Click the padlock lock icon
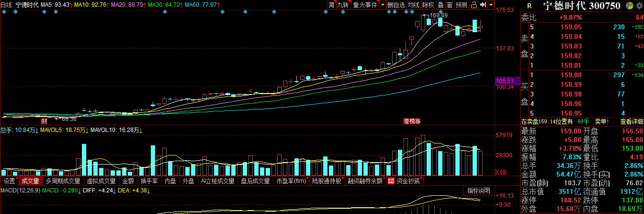644x214 pixels. pyautogui.click(x=474, y=5)
